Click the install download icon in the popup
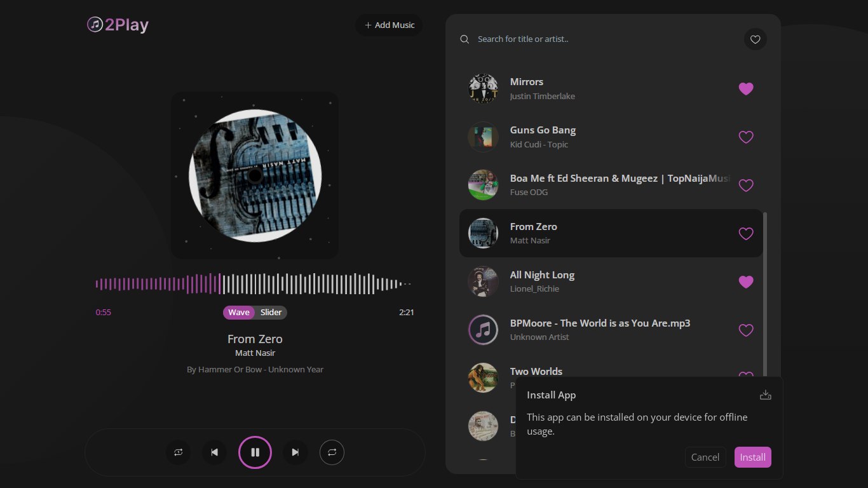868x488 pixels. (x=766, y=395)
